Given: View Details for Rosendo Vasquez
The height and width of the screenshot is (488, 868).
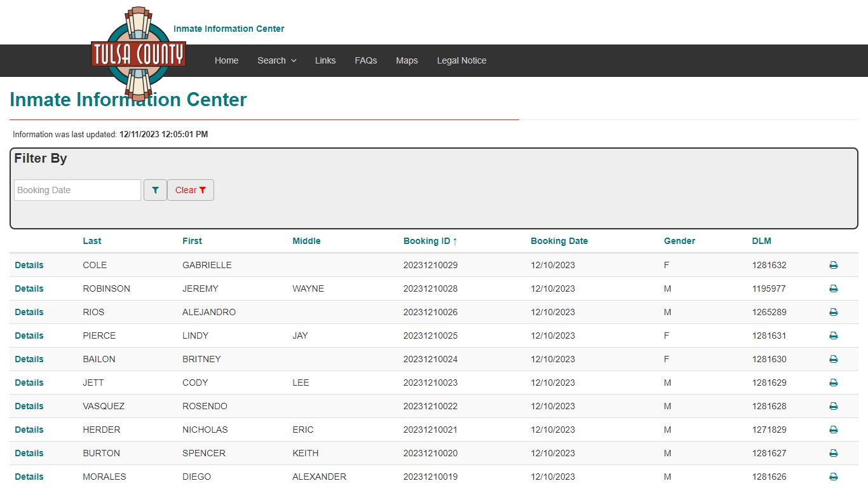Looking at the screenshot, I should [x=29, y=406].
